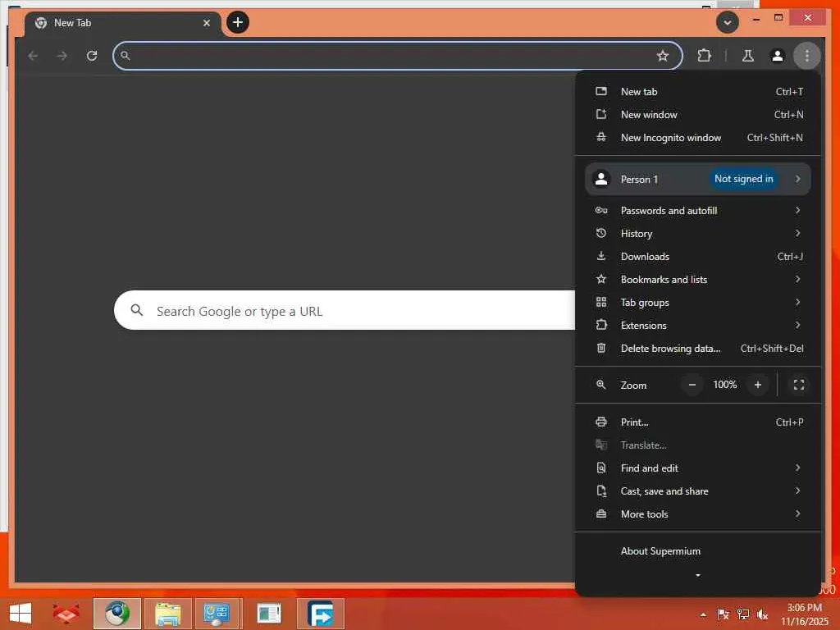Click the trash icon for Delete browsing data
Viewport: 840px width, 630px height.
[x=601, y=348]
